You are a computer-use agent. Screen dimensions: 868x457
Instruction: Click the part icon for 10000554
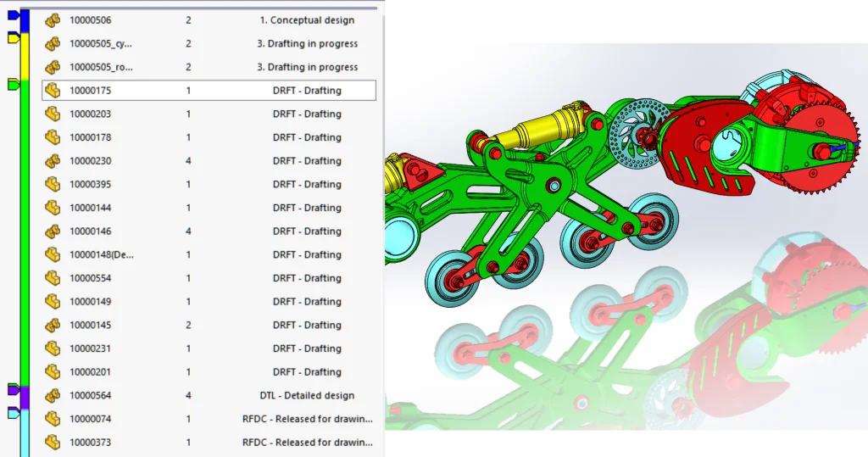(x=53, y=278)
